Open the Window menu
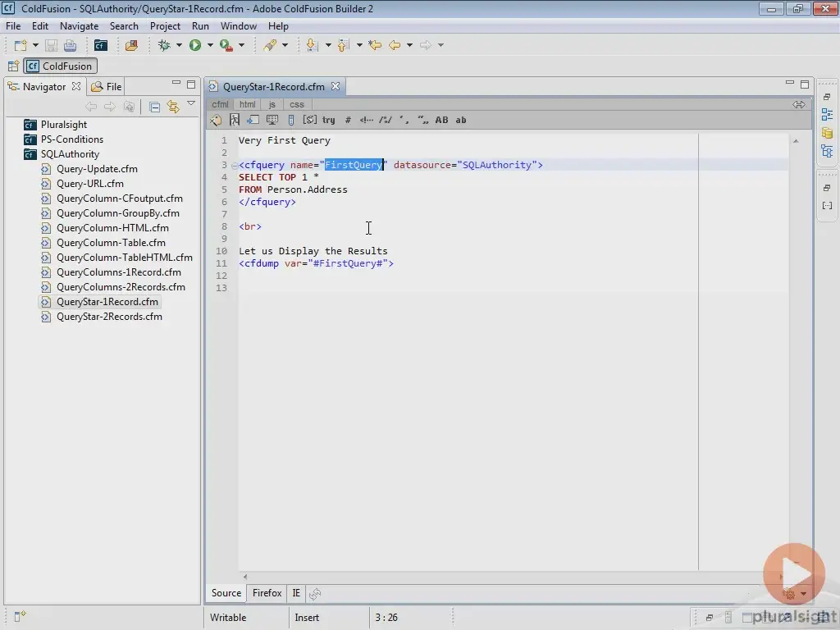Image resolution: width=840 pixels, height=630 pixels. [239, 26]
